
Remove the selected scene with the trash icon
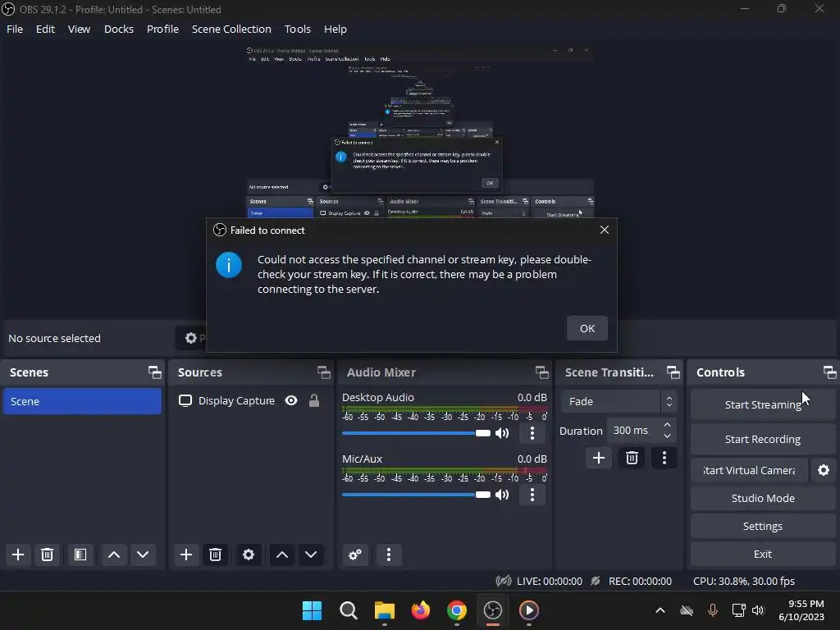(x=47, y=555)
